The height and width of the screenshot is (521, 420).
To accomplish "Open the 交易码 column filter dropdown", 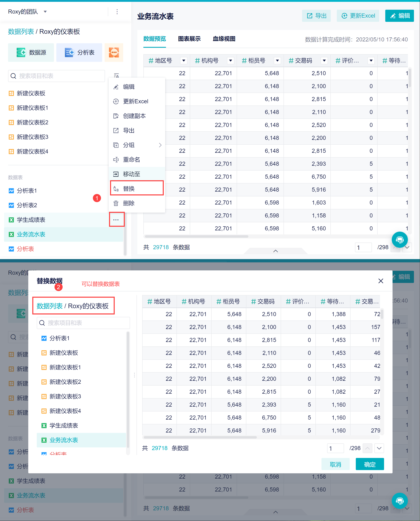I will (x=324, y=60).
